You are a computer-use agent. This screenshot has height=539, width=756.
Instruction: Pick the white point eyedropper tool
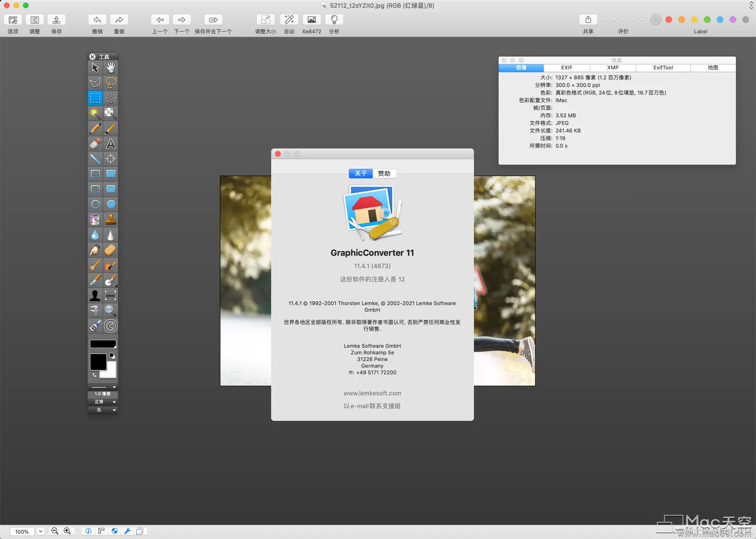[111, 280]
